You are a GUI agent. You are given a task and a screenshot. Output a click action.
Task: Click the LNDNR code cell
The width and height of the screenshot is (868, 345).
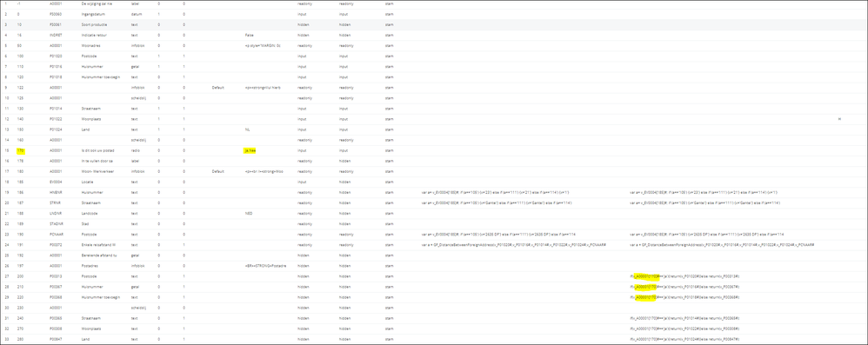[55, 214]
